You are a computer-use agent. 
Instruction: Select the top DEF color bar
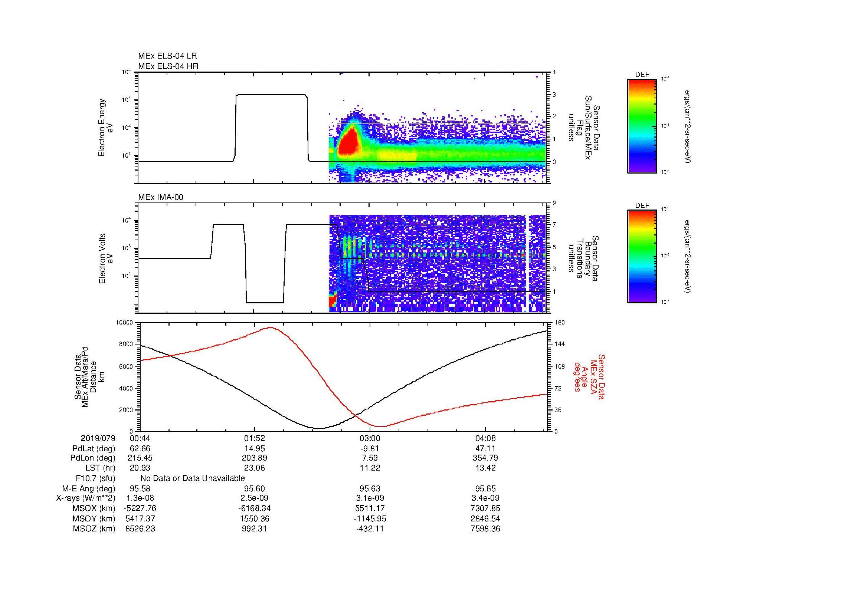pyautogui.click(x=642, y=126)
